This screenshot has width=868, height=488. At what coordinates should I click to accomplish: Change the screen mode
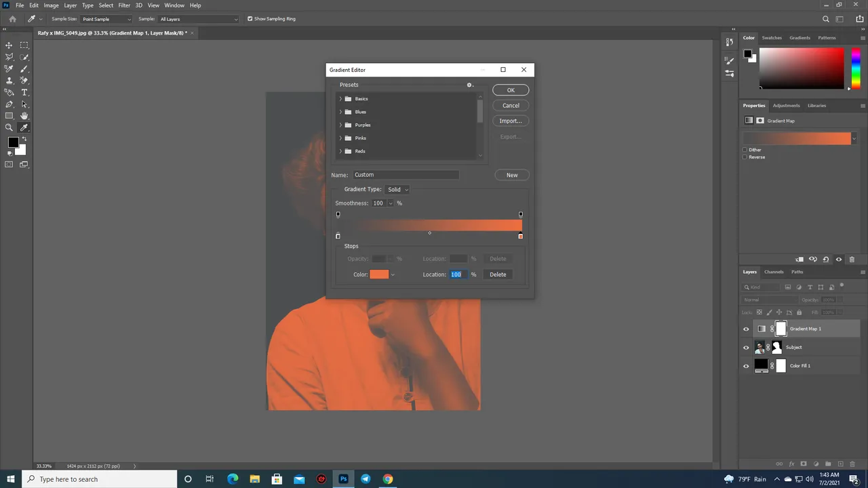point(24,164)
